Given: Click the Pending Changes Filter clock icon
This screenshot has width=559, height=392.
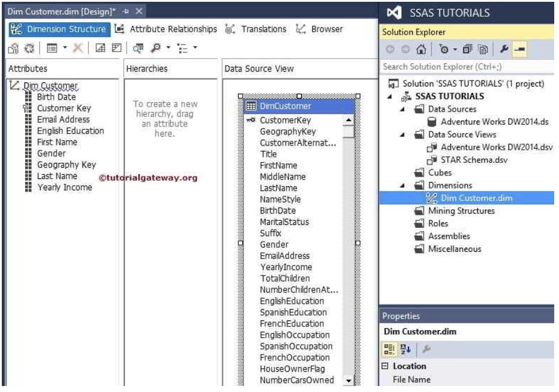Looking at the screenshot, I should 444,49.
